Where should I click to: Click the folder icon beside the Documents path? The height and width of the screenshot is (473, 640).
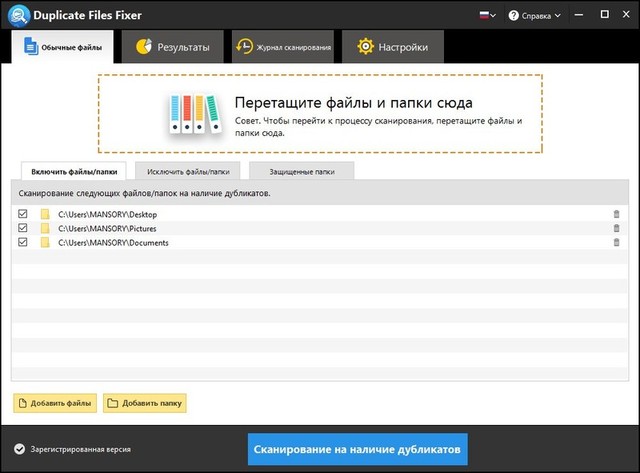tap(45, 242)
